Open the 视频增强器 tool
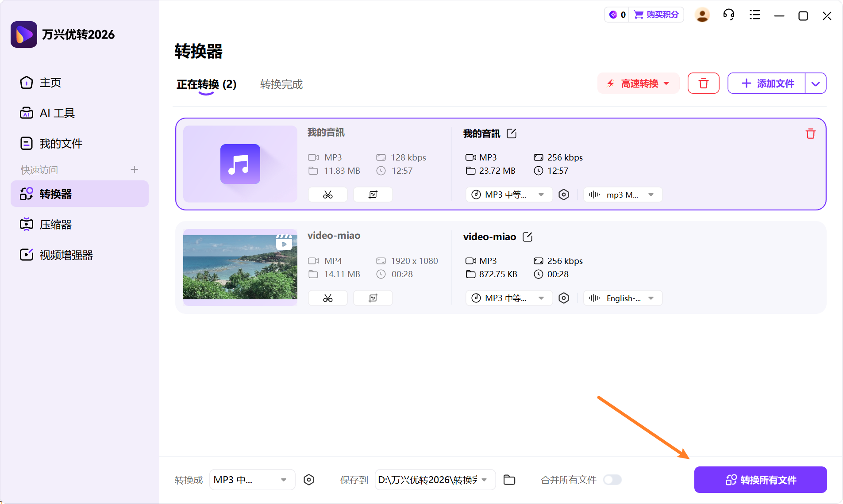The image size is (843, 504). pos(65,254)
